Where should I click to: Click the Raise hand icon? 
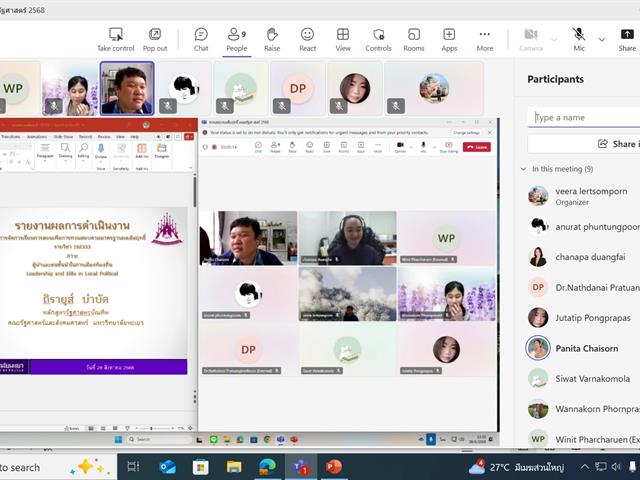coord(272,39)
